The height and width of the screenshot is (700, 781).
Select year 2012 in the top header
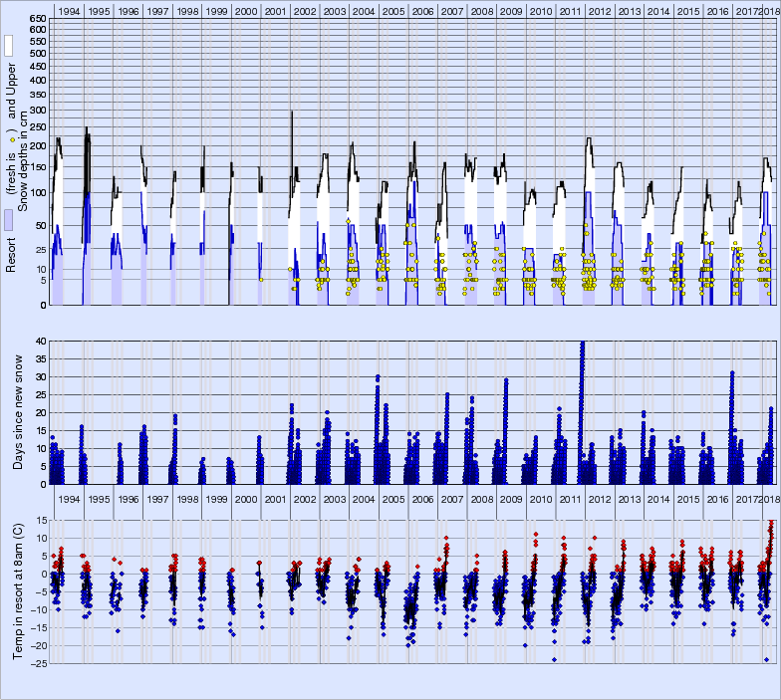(x=600, y=10)
